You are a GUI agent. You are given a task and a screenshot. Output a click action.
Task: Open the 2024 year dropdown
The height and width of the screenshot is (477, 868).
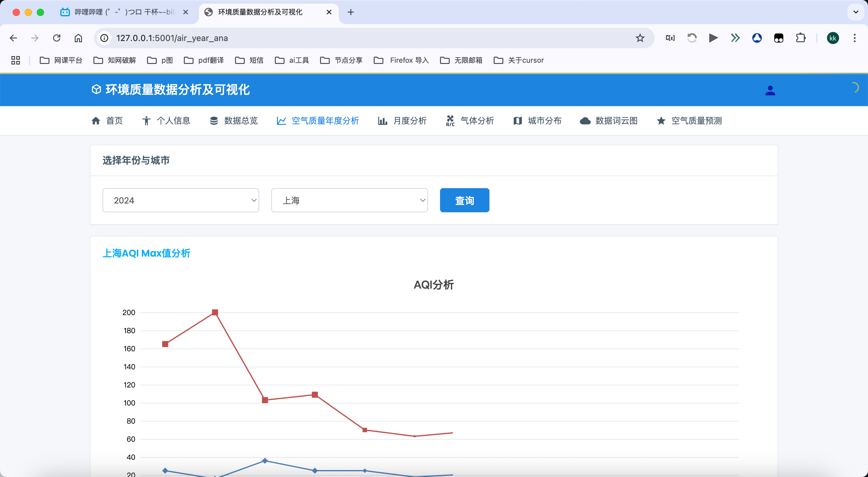point(181,200)
